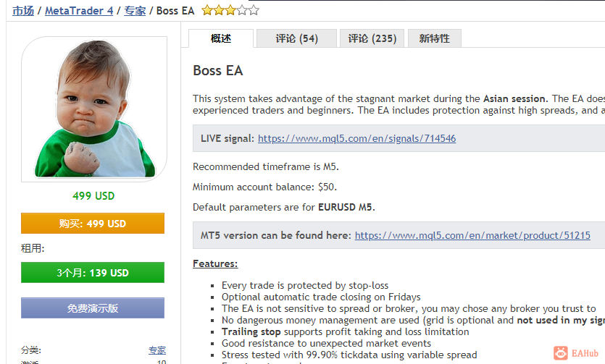Click the 免费演示版 demo button
The height and width of the screenshot is (364, 605).
click(x=93, y=308)
